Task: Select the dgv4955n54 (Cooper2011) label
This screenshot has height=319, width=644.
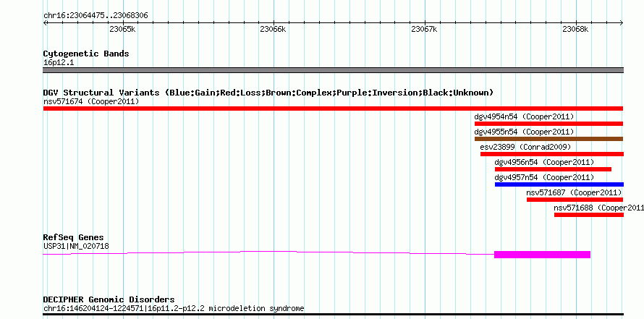Action: (524, 132)
